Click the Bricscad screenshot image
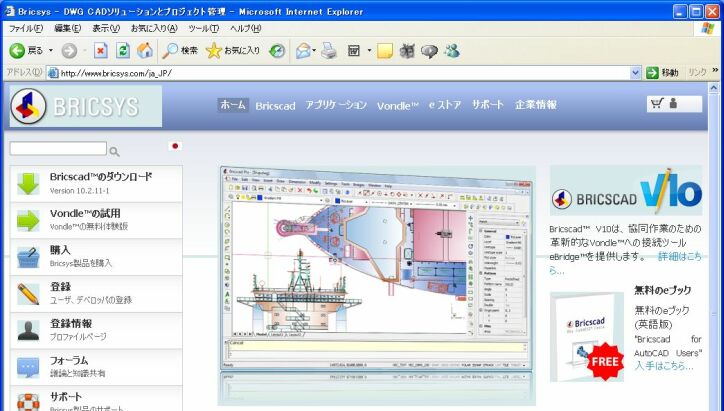 point(377,285)
